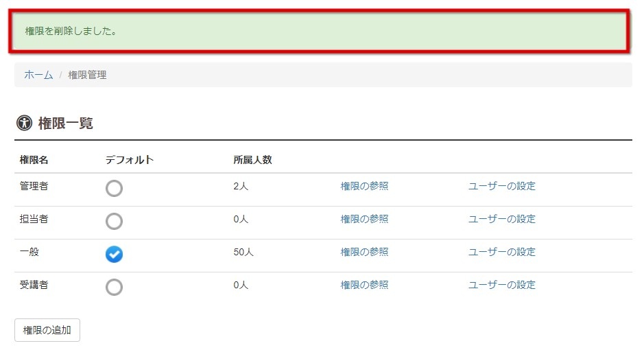Click the 一般 role name
644x350 pixels.
[x=29, y=252]
